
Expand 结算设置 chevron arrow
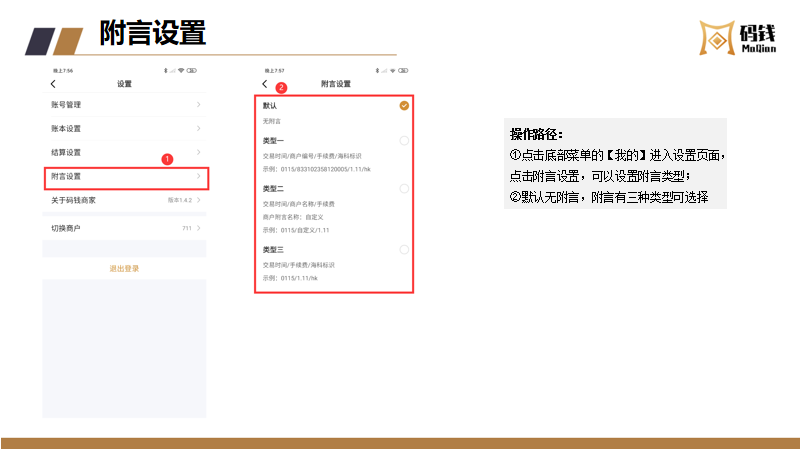[x=198, y=152]
